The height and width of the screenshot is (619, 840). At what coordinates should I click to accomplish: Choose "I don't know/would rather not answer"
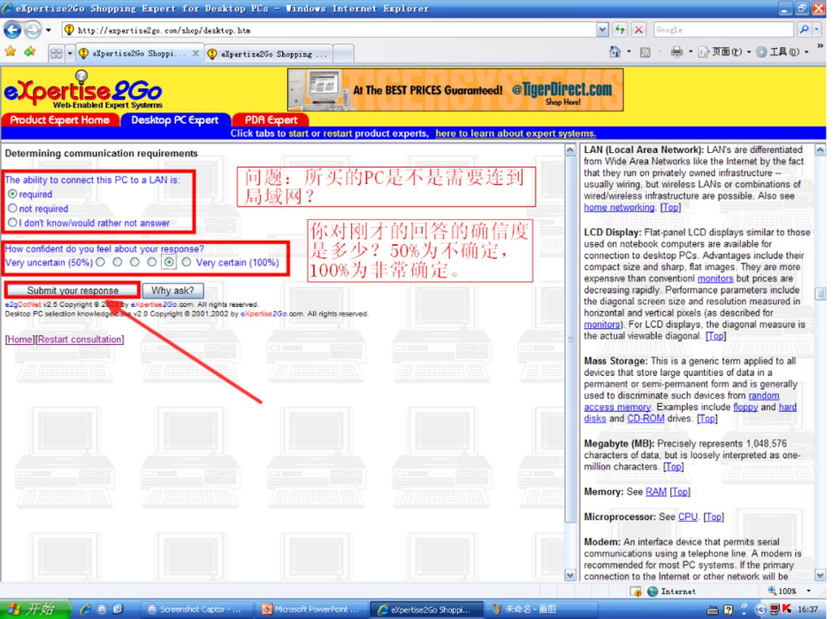pos(12,223)
